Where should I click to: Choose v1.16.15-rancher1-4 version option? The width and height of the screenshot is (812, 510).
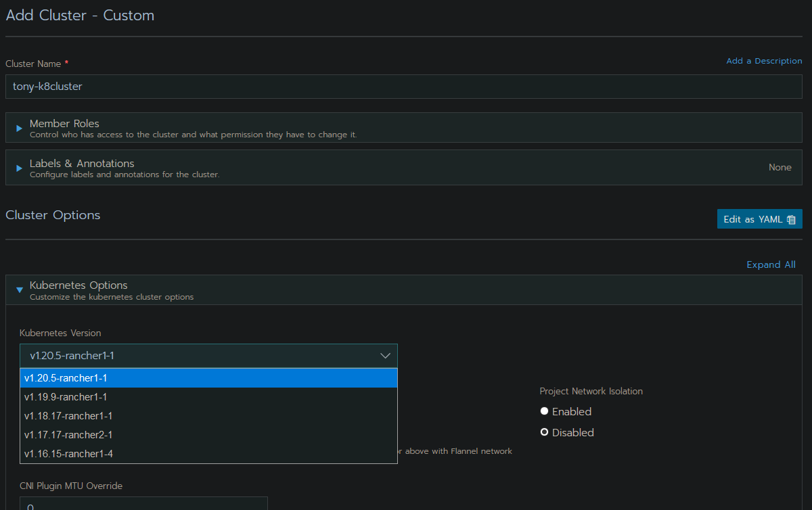coord(208,454)
